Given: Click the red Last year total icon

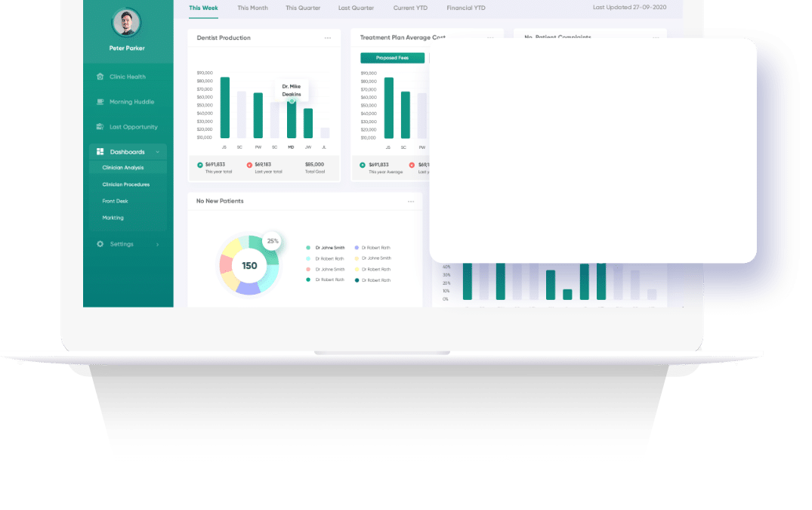Looking at the screenshot, I should click(x=249, y=165).
